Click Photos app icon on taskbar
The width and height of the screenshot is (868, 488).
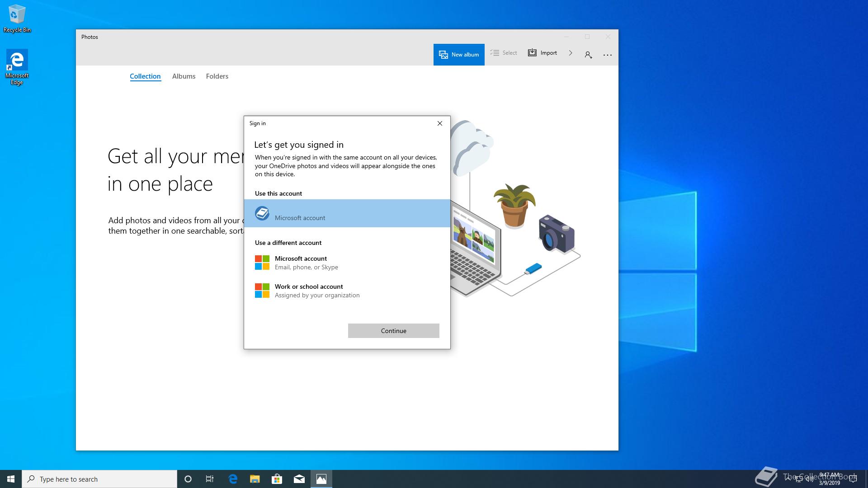321,479
